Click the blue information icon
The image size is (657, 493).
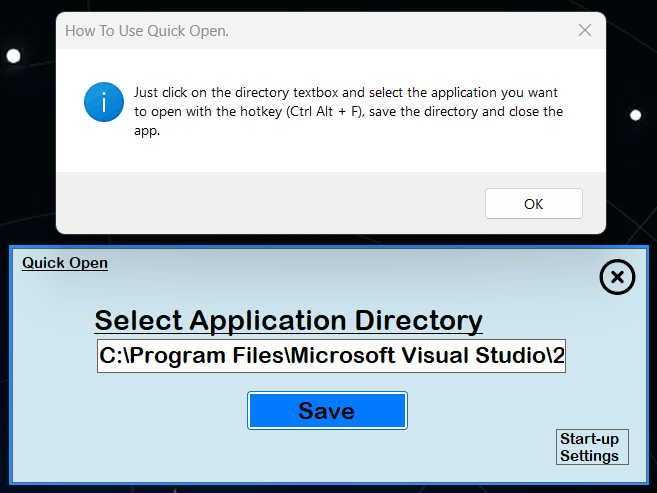point(104,103)
